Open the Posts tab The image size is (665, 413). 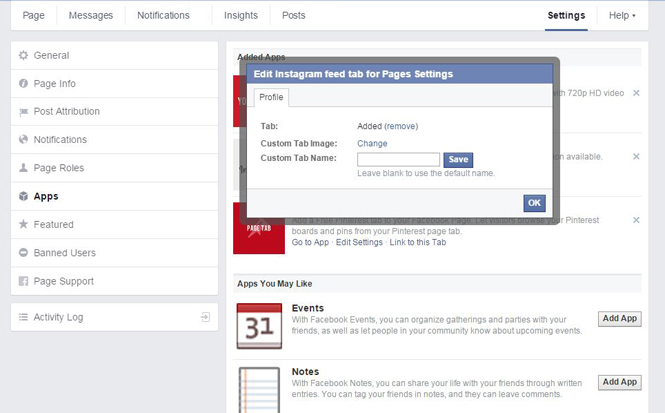[x=293, y=15]
